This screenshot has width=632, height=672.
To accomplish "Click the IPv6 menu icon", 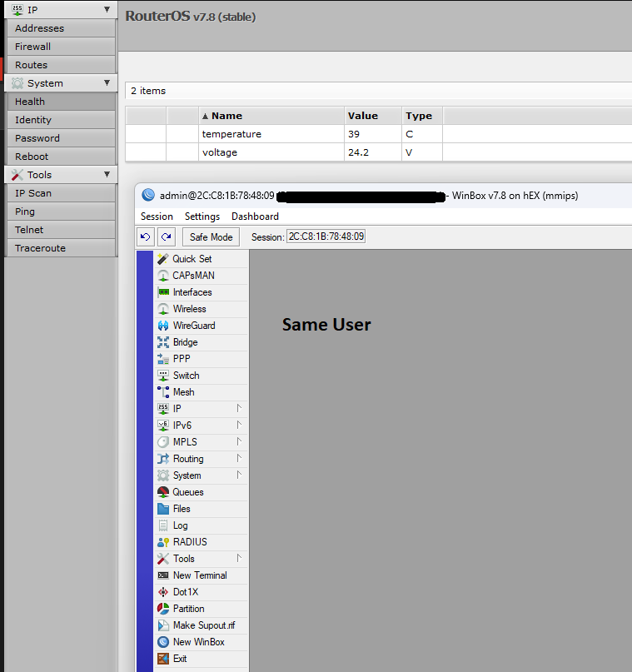I will (x=163, y=426).
